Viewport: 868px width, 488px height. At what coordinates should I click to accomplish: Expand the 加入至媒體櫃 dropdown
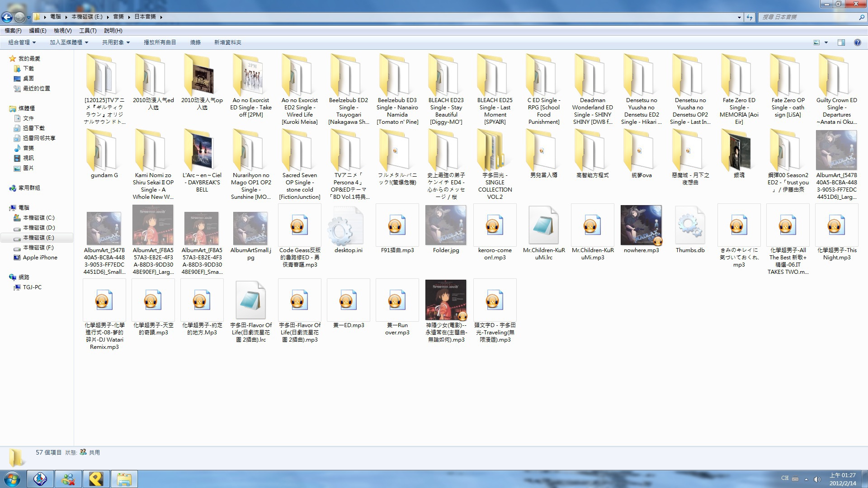click(x=69, y=42)
